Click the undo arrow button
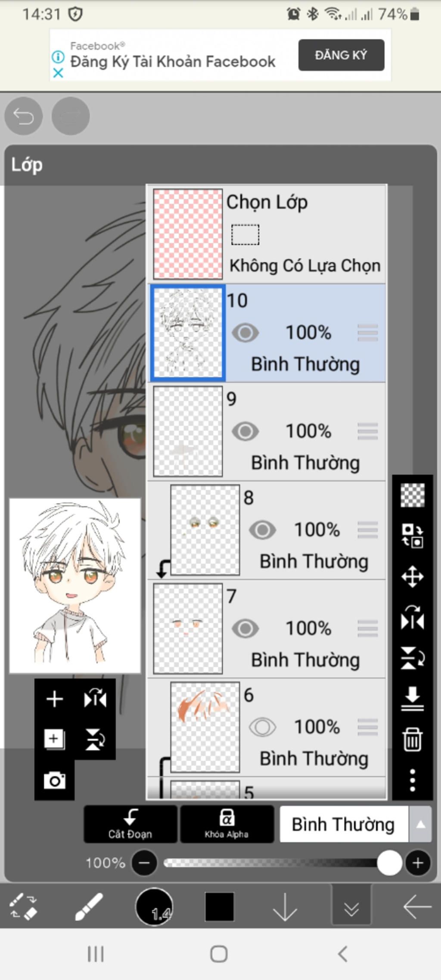Screen dimensions: 441x980 tap(23, 116)
